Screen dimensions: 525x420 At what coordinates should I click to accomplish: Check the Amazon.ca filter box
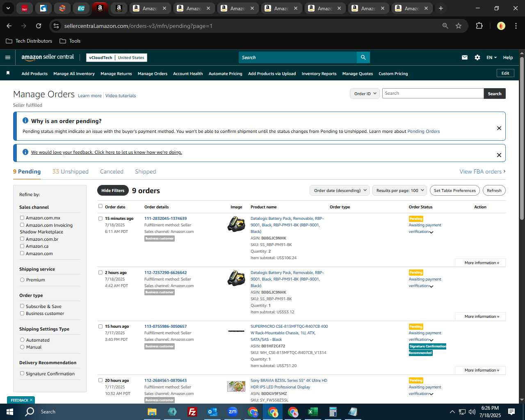pyautogui.click(x=22, y=246)
